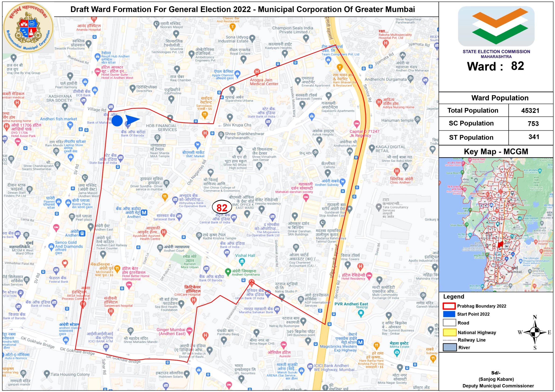Click the PVR Andheri East label

(x=351, y=304)
